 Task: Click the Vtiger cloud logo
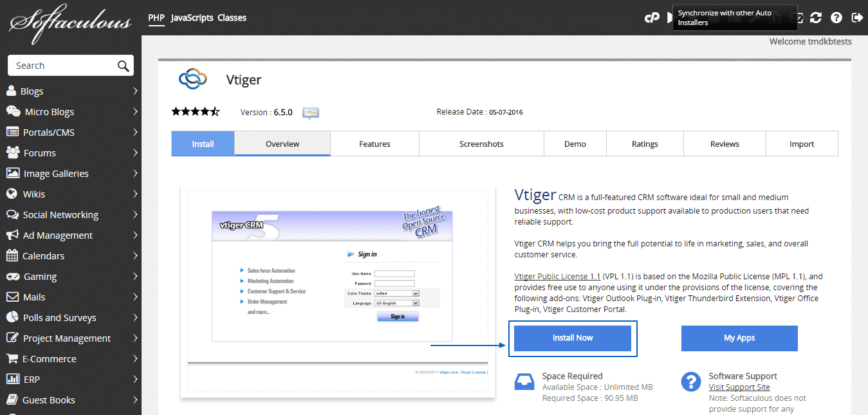click(x=193, y=79)
